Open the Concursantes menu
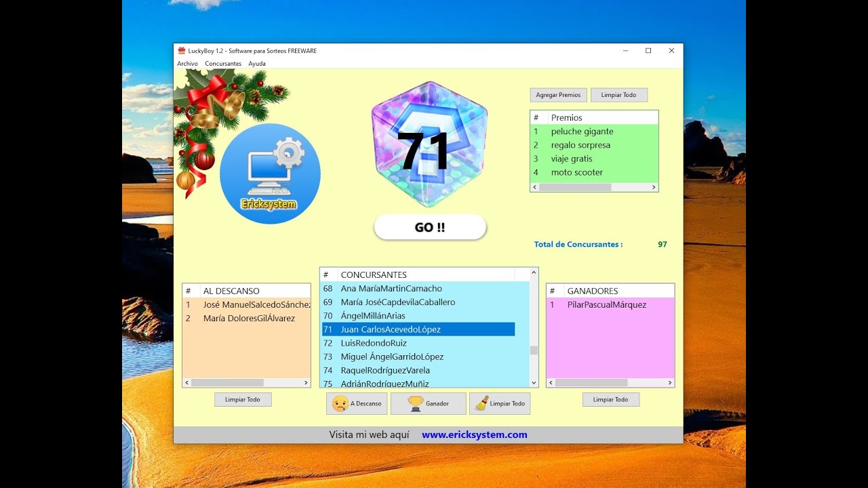The image size is (868, 488). pos(223,64)
